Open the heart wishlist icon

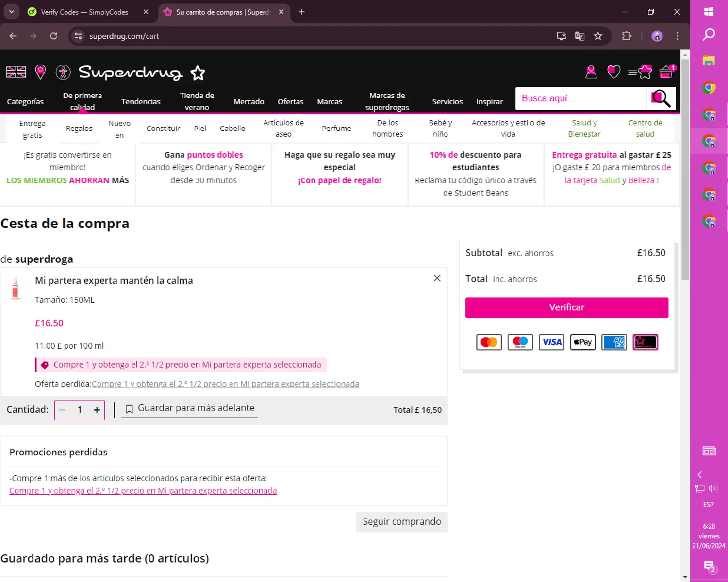point(613,72)
